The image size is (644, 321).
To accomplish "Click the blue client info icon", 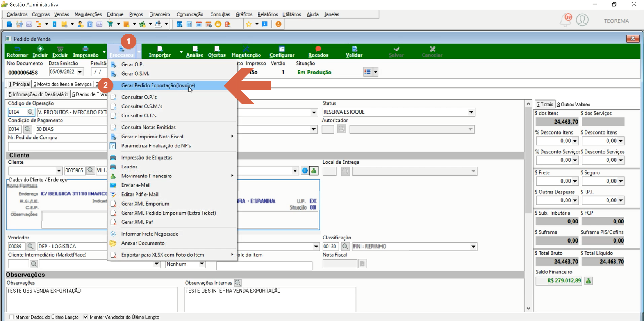I will [305, 171].
